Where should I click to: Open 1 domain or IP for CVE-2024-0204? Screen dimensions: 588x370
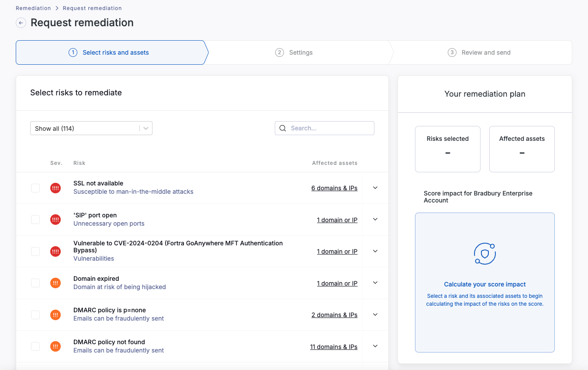tap(337, 251)
